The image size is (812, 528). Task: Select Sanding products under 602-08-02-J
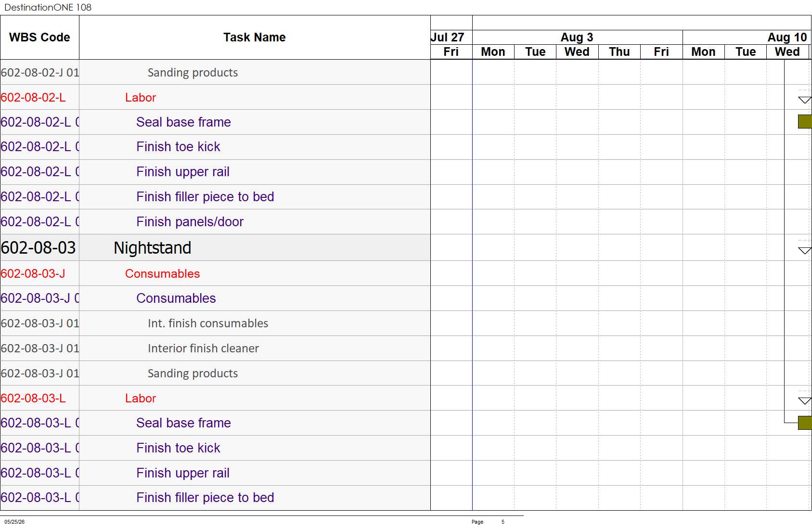coord(215,73)
